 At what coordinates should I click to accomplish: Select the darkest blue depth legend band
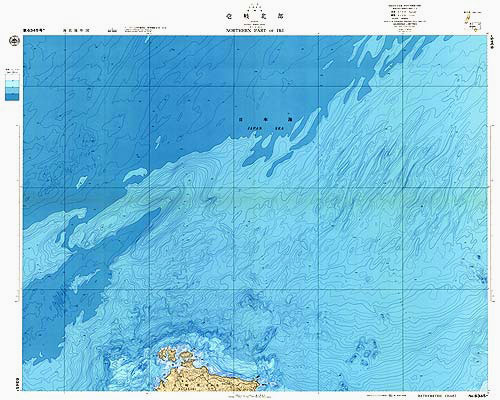[x=12, y=97]
